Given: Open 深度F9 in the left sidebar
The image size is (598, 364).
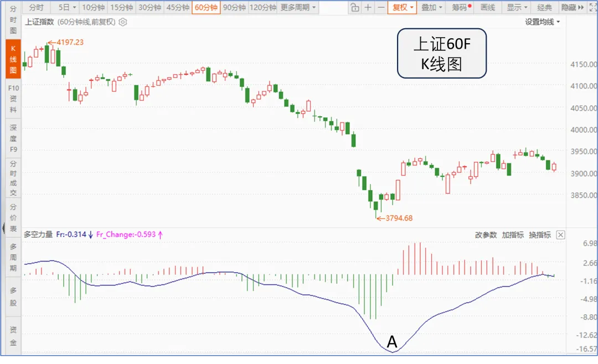Looking at the screenshot, I should pyautogui.click(x=13, y=138).
